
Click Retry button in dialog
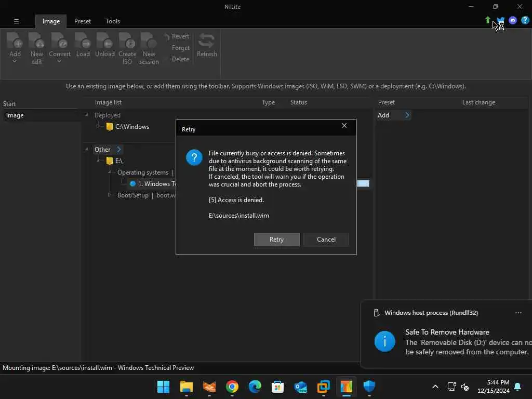[276, 240]
